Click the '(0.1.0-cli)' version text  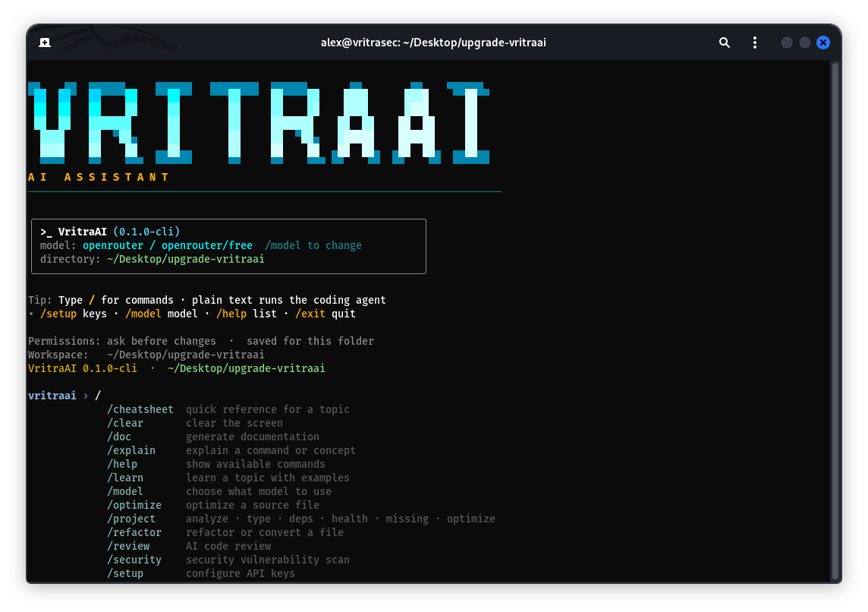pyautogui.click(x=146, y=232)
